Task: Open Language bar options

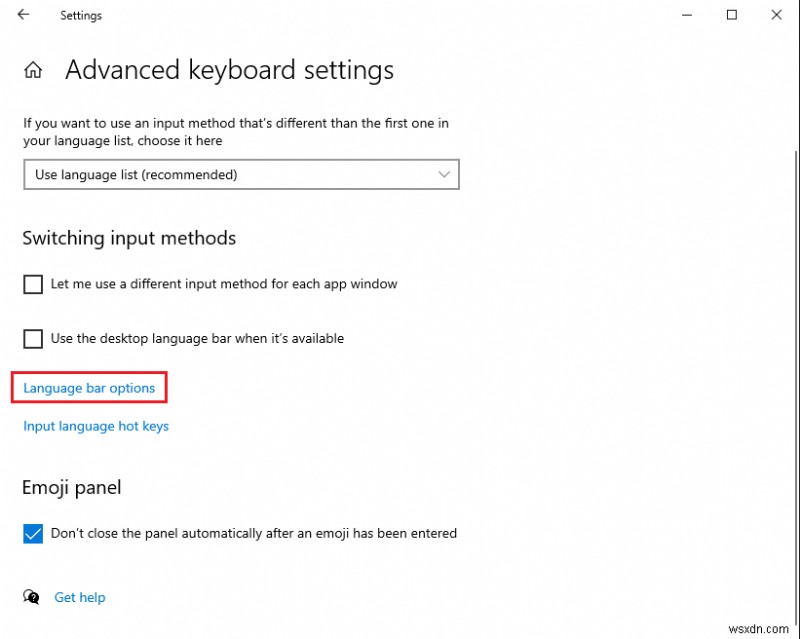Action: (88, 388)
